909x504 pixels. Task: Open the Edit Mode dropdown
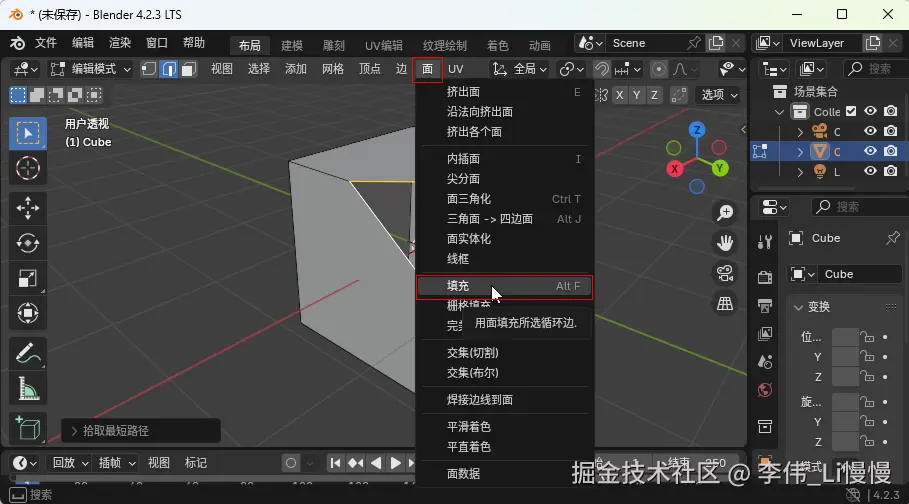90,70
